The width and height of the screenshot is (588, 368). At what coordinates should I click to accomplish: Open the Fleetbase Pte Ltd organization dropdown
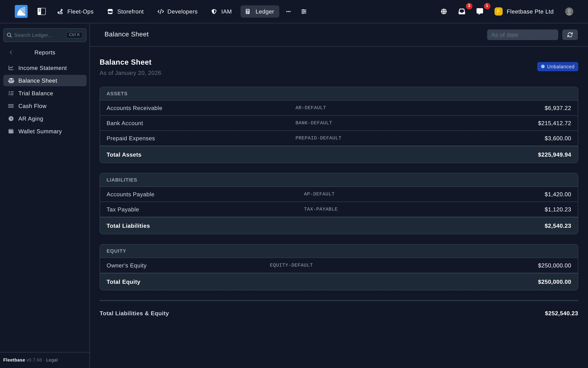coord(524,11)
